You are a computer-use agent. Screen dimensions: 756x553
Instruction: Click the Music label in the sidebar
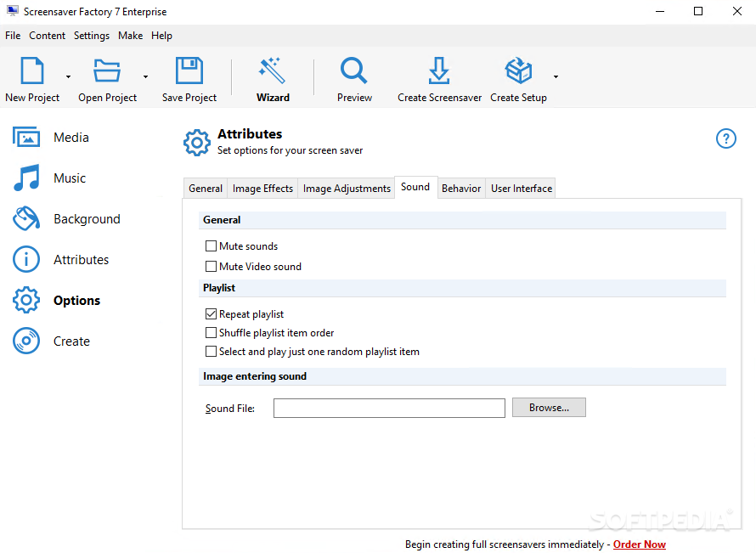point(70,178)
